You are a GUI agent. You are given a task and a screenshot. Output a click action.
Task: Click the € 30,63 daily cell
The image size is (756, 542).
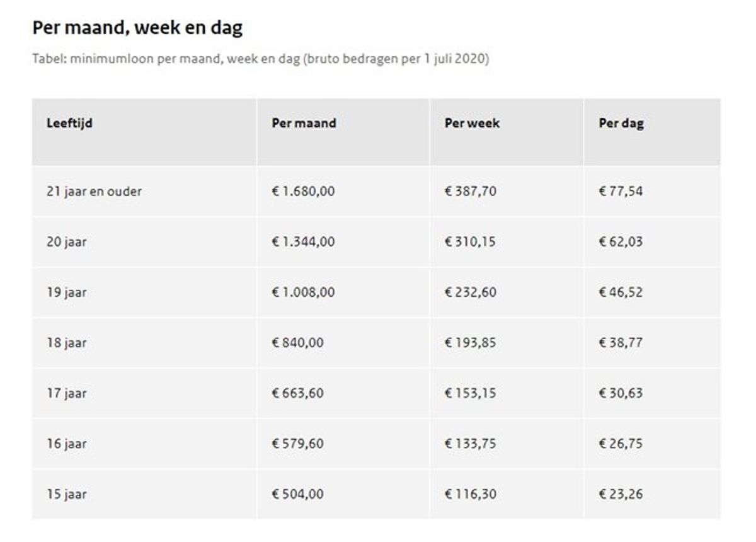tap(621, 393)
